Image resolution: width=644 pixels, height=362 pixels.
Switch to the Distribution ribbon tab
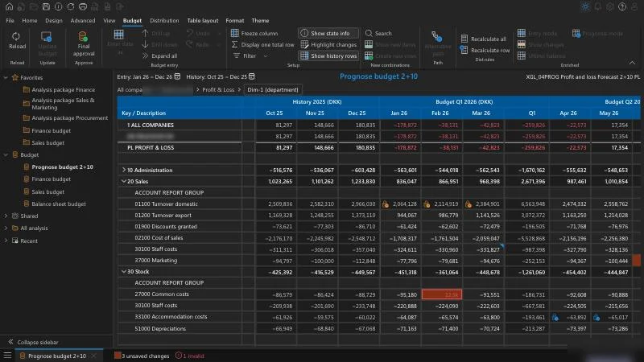[x=164, y=21]
